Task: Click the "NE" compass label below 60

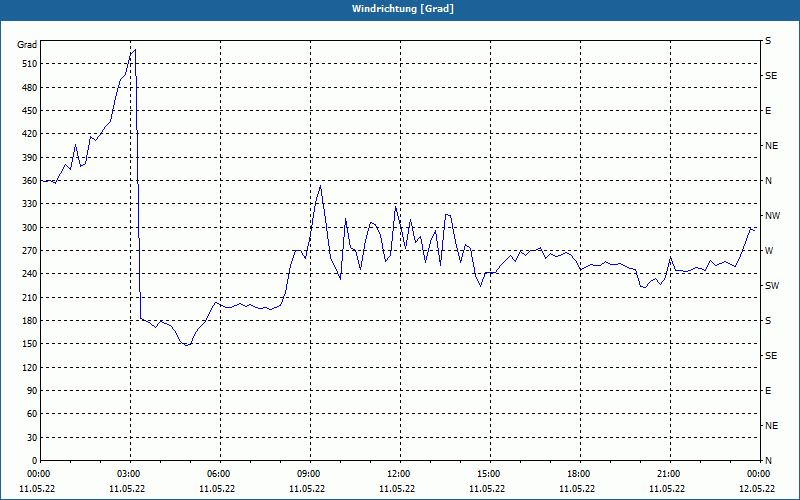Action: [771, 426]
